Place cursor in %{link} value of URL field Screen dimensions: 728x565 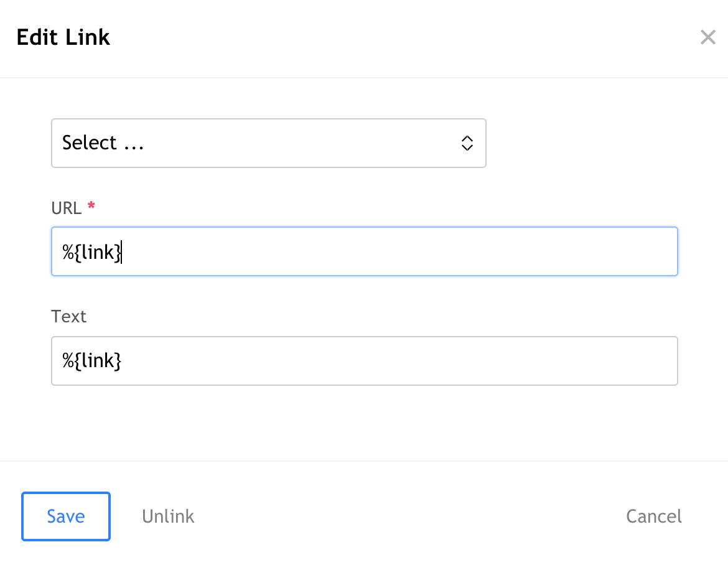click(91, 252)
